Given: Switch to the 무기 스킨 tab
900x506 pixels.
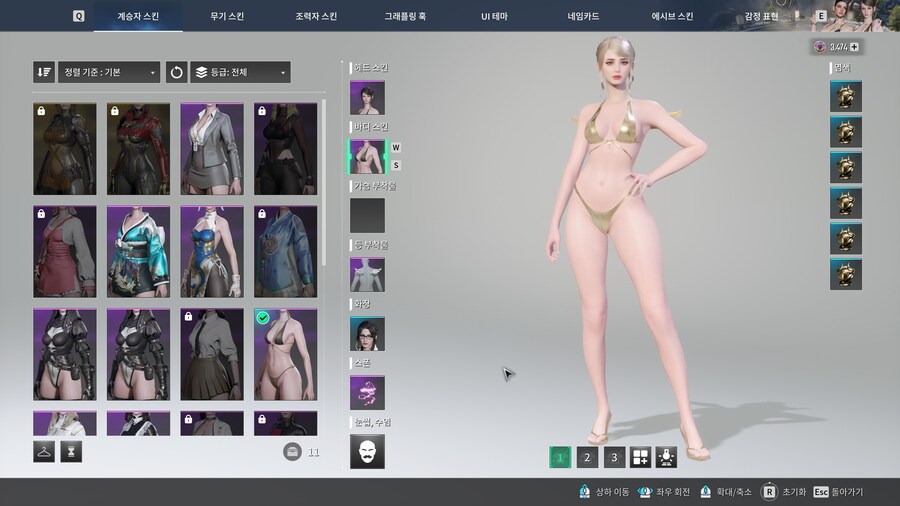Looking at the screenshot, I should [227, 16].
